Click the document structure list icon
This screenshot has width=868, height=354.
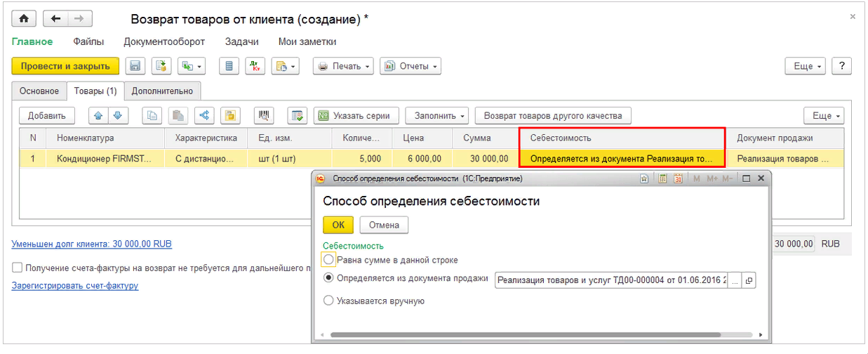(x=227, y=66)
